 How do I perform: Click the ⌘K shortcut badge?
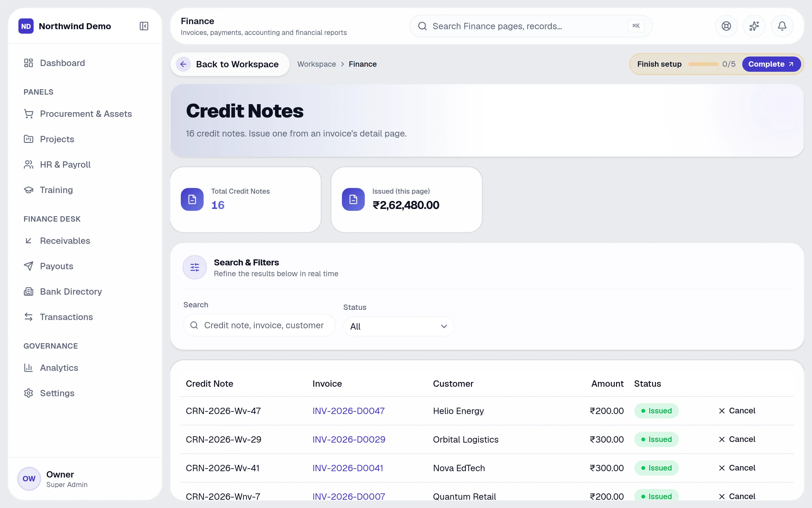pyautogui.click(x=636, y=26)
